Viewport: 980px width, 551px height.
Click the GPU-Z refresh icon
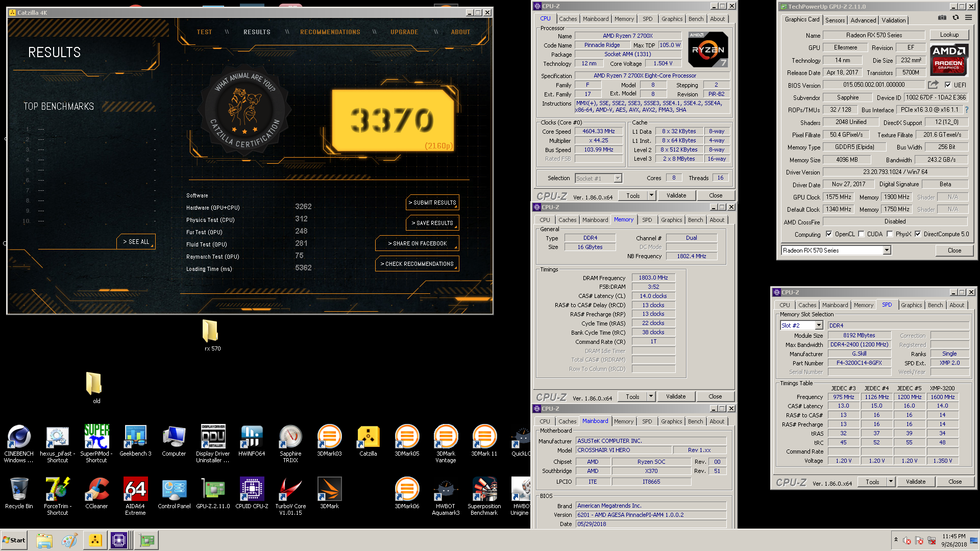[955, 18]
